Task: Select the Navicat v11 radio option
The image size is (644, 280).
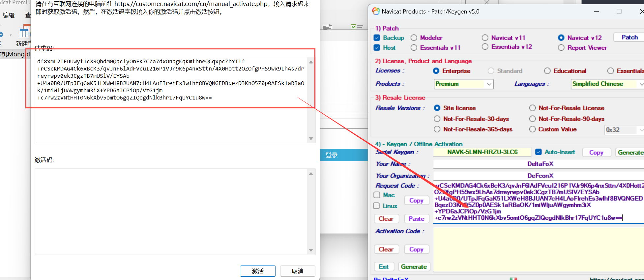Action: pyautogui.click(x=485, y=38)
